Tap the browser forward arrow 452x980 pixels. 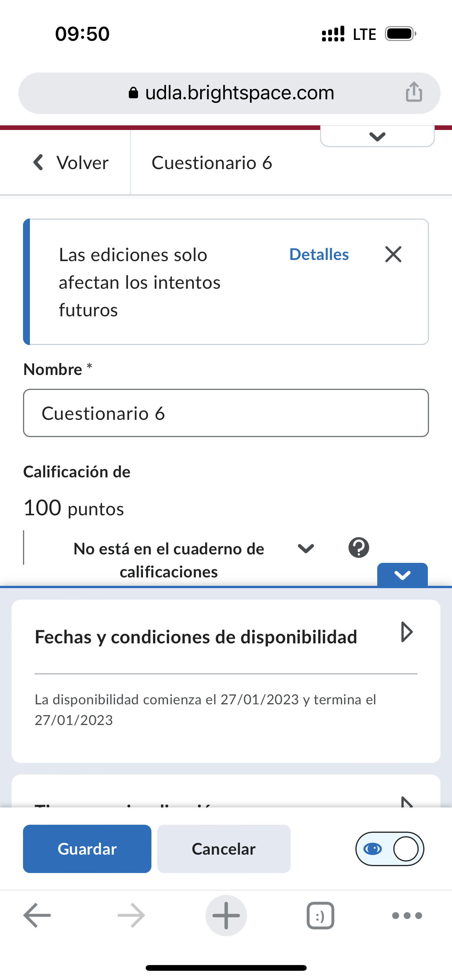pyautogui.click(x=131, y=915)
